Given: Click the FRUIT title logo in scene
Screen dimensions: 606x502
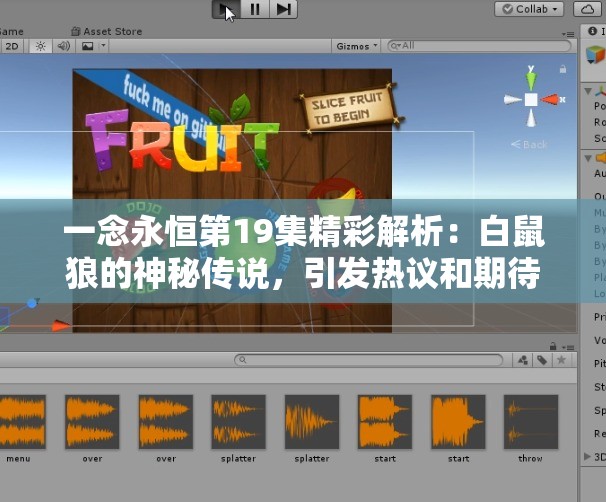Looking at the screenshot, I should point(182,141).
